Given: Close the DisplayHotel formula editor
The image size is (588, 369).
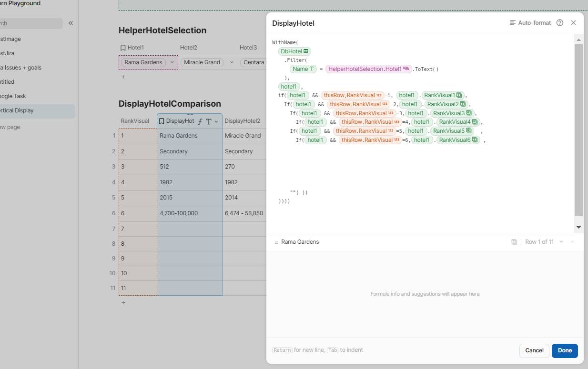Looking at the screenshot, I should pyautogui.click(x=573, y=23).
